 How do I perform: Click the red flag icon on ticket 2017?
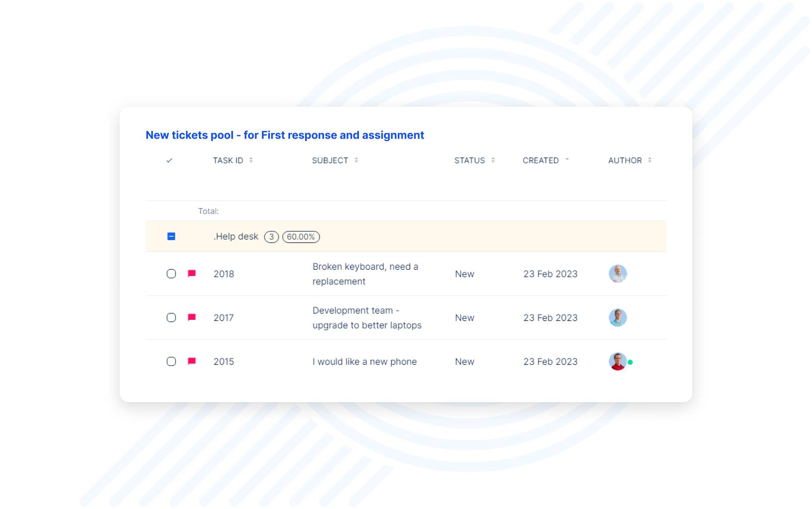coord(192,317)
